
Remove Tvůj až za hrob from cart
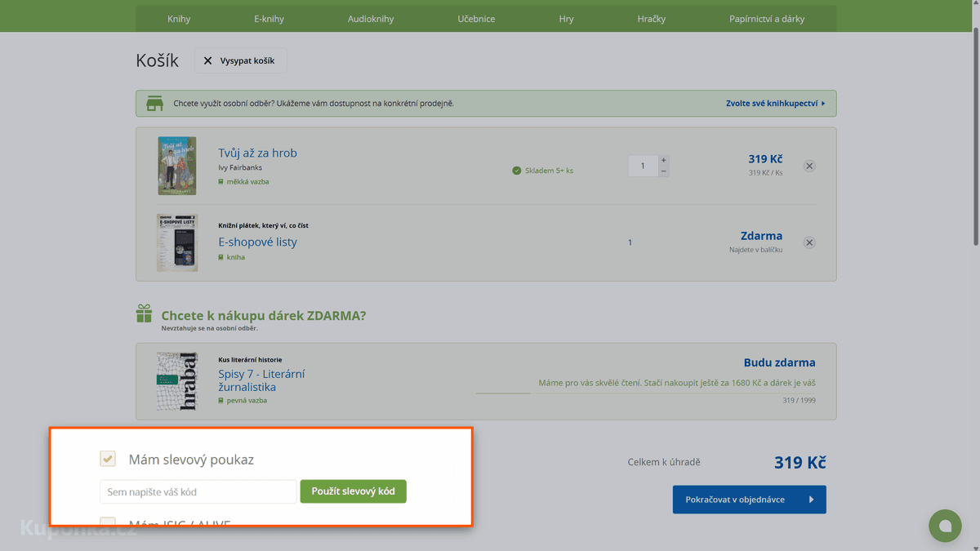(809, 166)
